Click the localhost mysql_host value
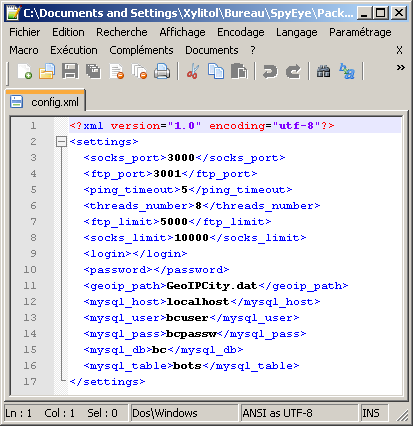Viewport: 413px width, 426px height. coord(198,302)
